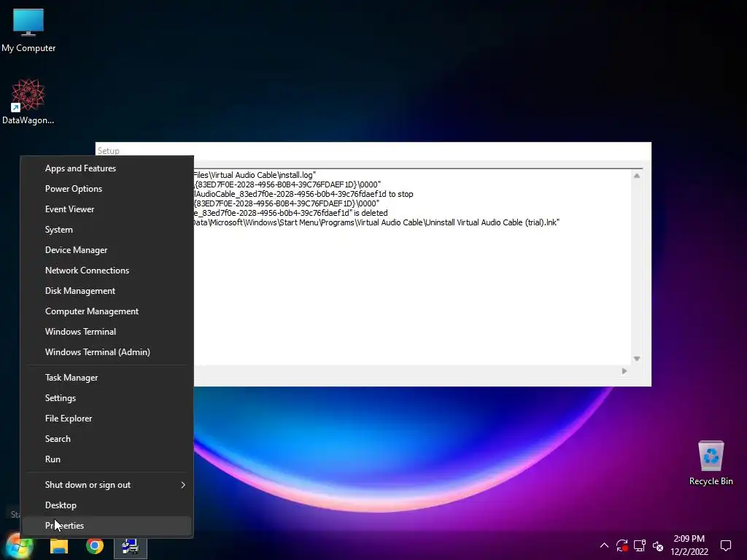The width and height of the screenshot is (747, 560).
Task: Open the notification center icon
Action: (x=726, y=545)
